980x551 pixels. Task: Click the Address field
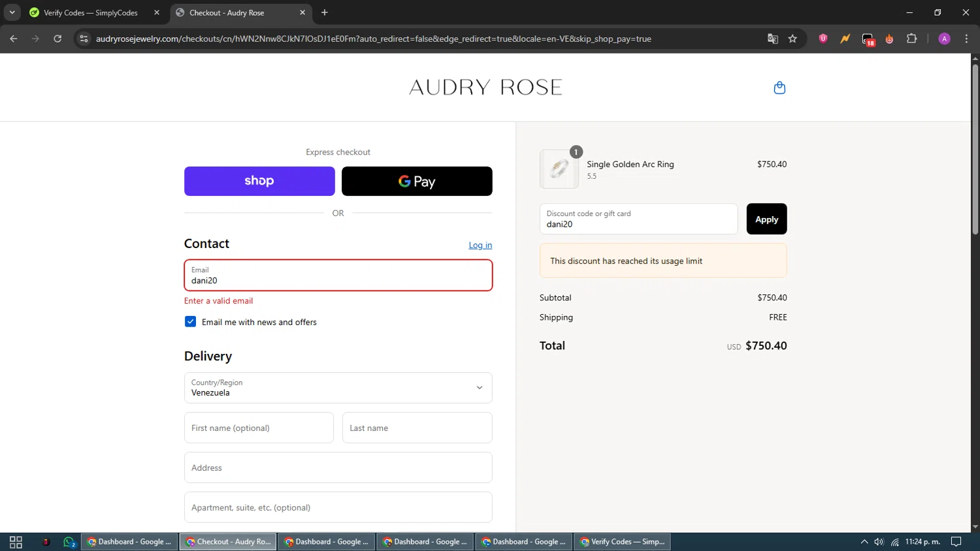point(338,467)
